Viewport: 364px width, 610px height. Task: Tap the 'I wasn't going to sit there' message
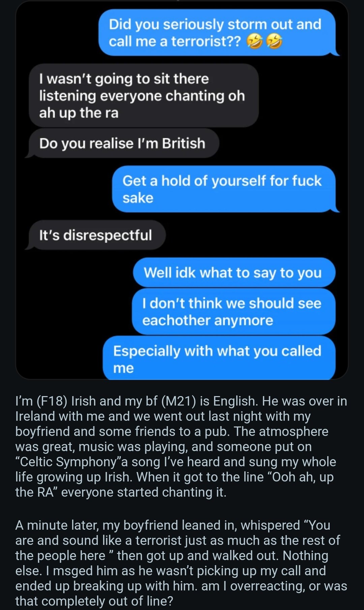144,96
